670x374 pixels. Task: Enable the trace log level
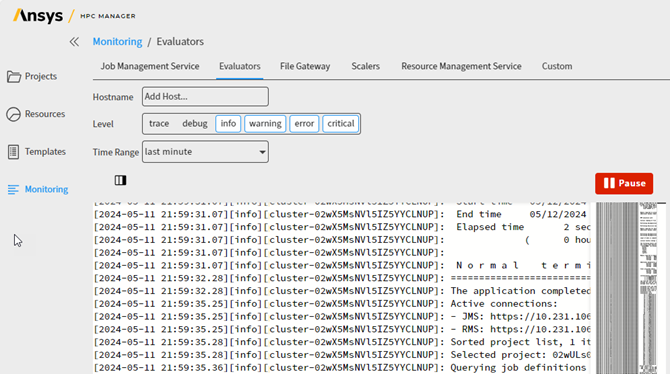pyautogui.click(x=159, y=124)
